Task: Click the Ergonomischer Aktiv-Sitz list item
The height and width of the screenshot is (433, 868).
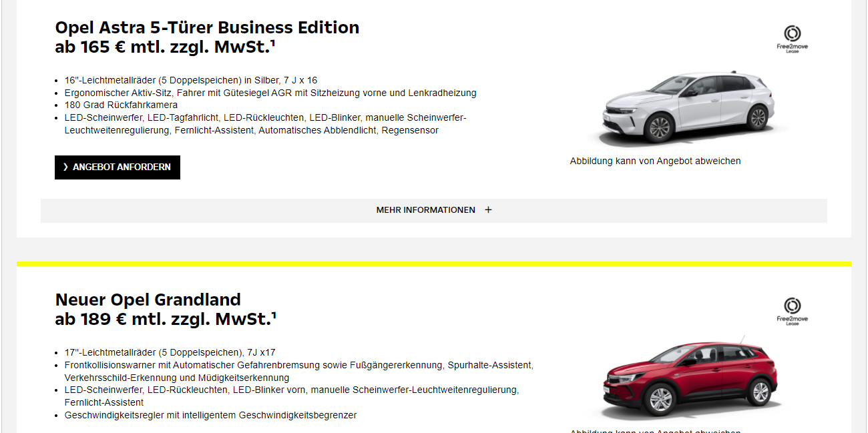Action: [270, 93]
